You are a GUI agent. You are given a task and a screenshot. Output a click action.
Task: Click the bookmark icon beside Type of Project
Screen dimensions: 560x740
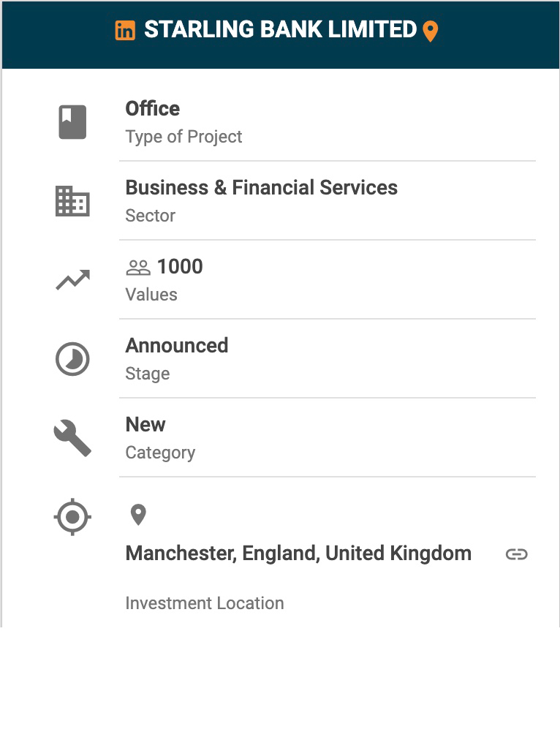pyautogui.click(x=72, y=122)
